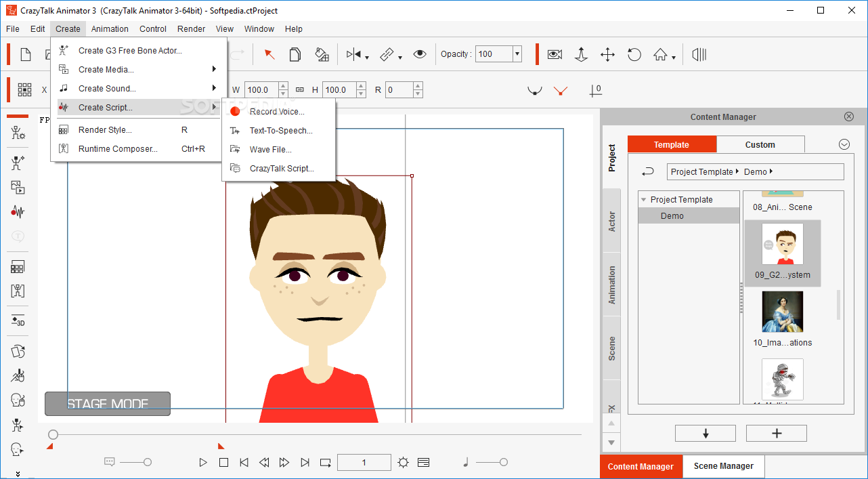The height and width of the screenshot is (479, 868).
Task: Click the rotate camera icon
Action: point(634,54)
